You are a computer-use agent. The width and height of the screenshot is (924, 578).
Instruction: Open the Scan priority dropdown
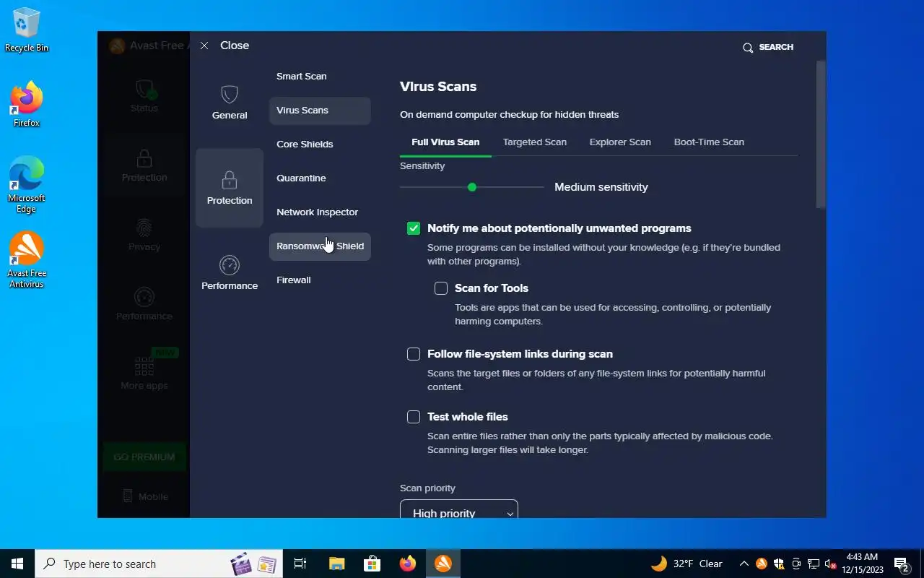click(459, 509)
